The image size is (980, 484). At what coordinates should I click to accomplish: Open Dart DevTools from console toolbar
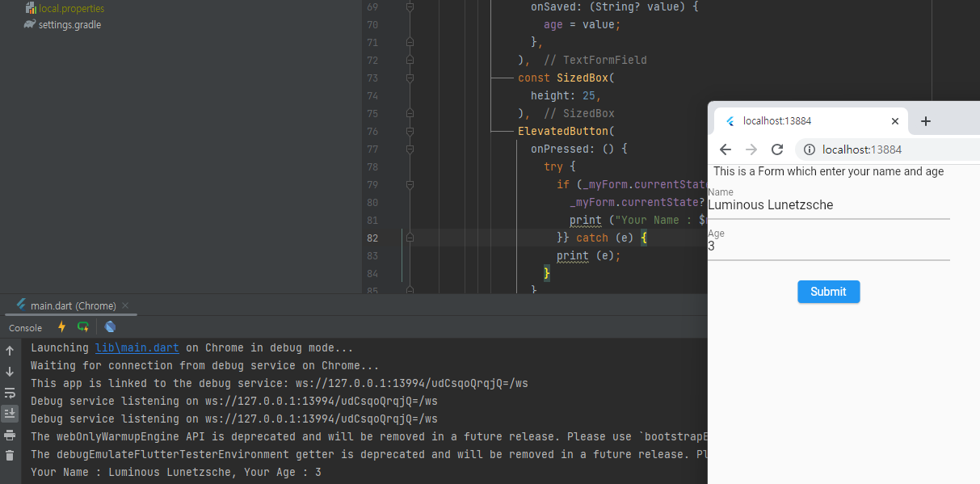[110, 327]
